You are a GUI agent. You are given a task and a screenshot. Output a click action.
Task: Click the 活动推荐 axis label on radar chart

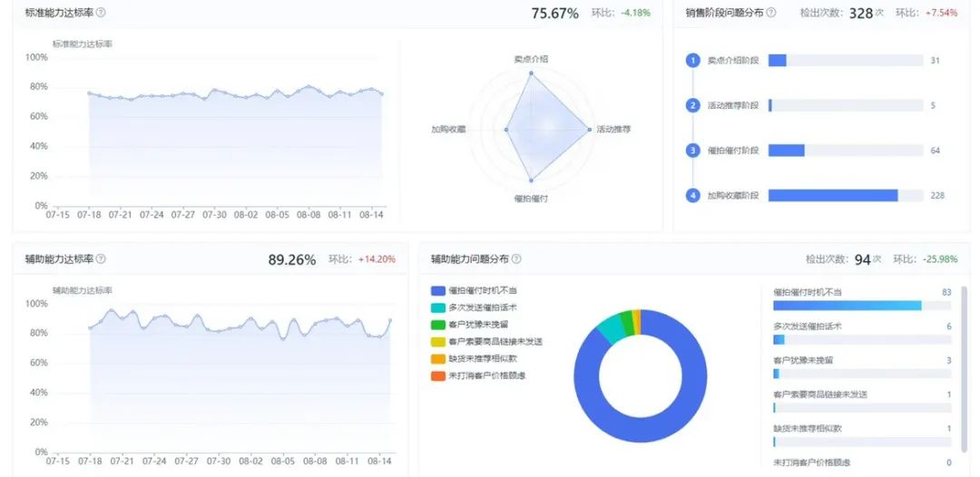pyautogui.click(x=613, y=130)
